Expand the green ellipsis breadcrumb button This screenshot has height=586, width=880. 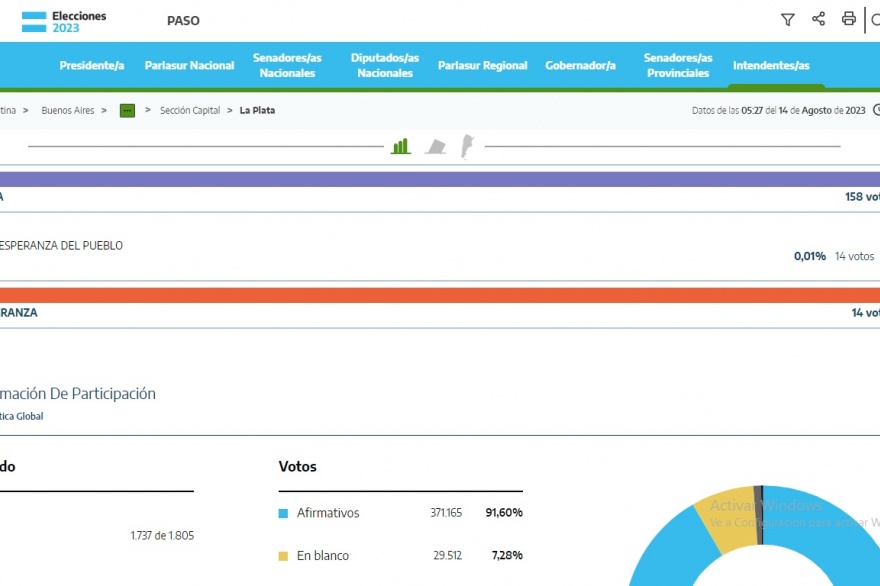[x=127, y=111]
